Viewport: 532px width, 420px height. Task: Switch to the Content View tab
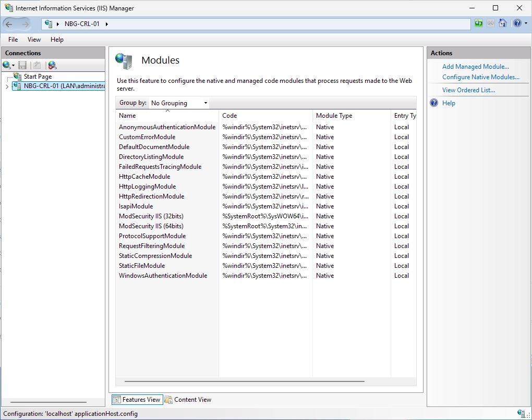click(188, 400)
